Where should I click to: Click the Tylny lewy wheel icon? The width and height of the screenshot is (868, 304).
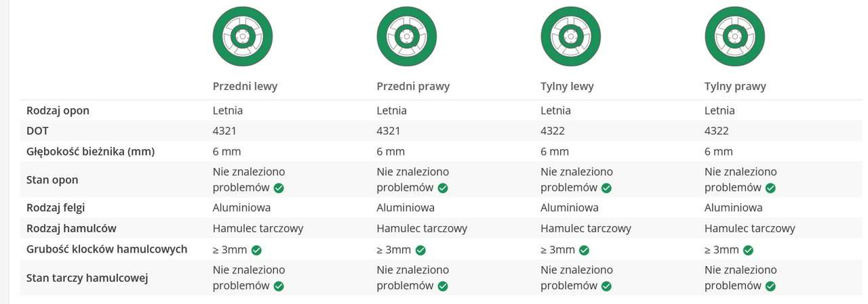571,37
